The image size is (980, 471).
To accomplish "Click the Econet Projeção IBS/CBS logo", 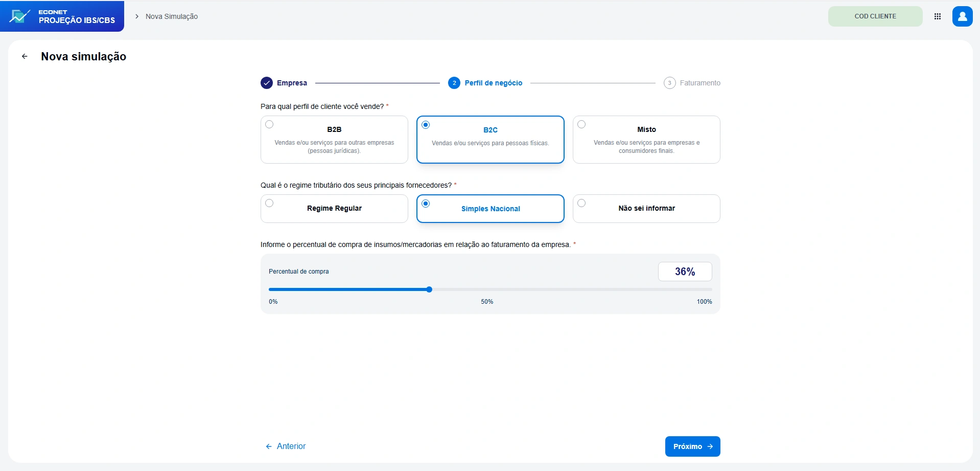I will pos(62,16).
